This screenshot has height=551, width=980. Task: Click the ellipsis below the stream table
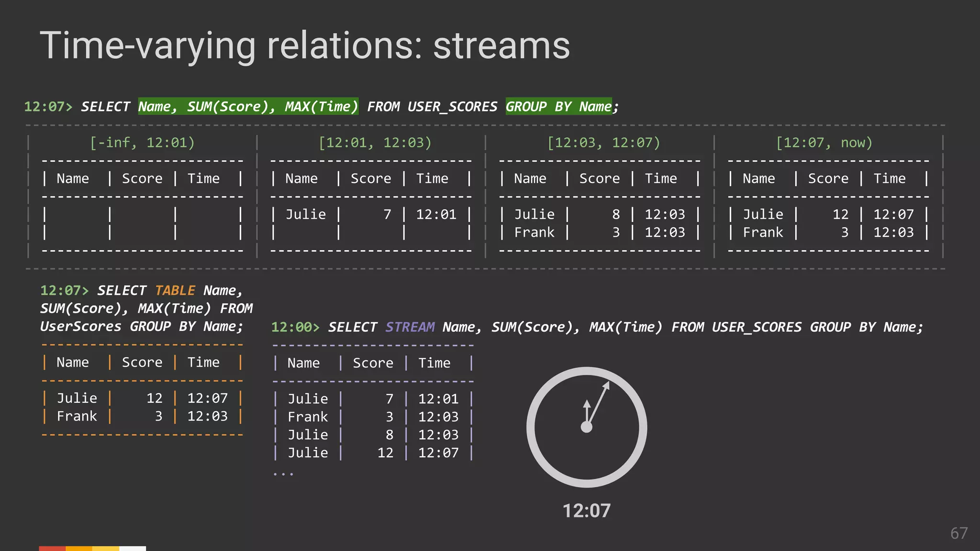[283, 474]
